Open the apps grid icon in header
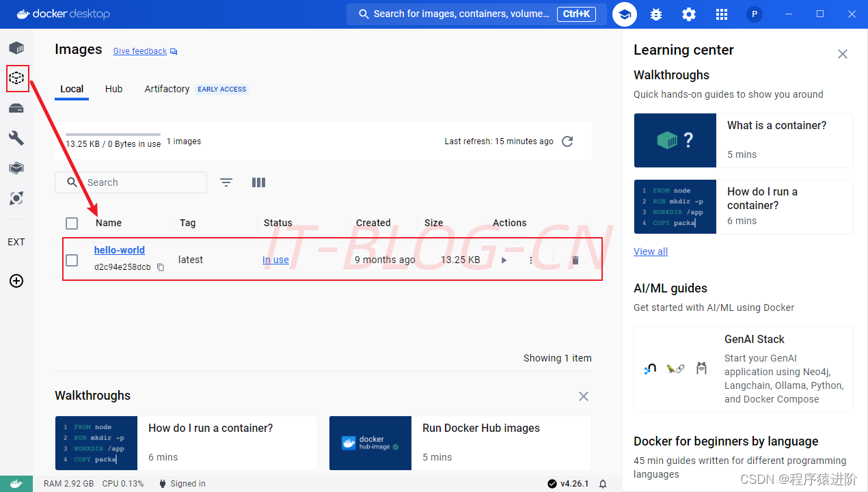Screen dimensions: 868x492 pos(722,14)
